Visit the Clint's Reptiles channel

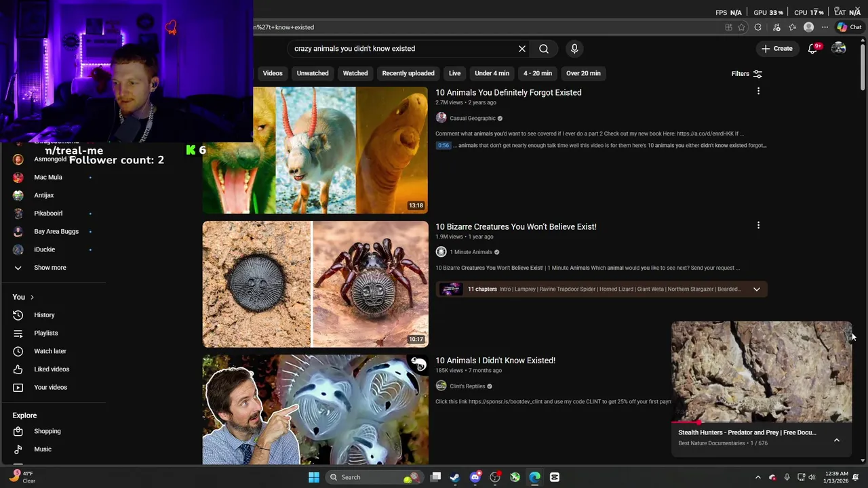click(x=467, y=386)
